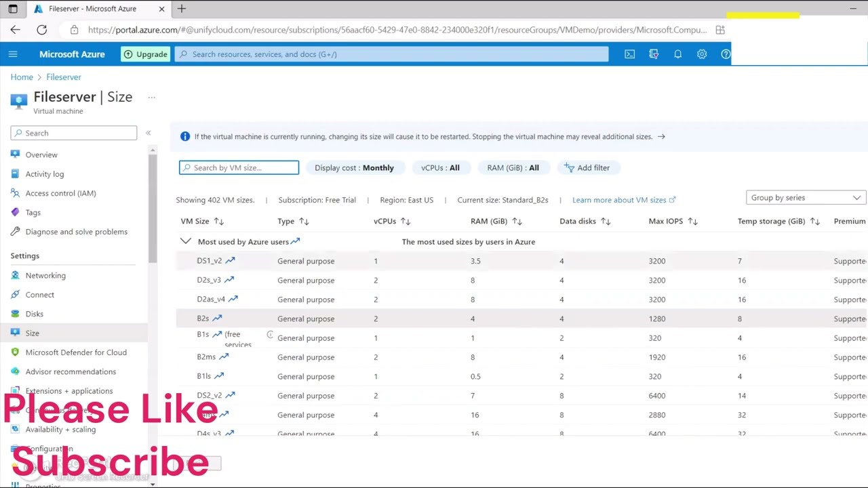Click the left menu vertical scrollbar
Screen dimensions: 868x488
(x=153, y=210)
